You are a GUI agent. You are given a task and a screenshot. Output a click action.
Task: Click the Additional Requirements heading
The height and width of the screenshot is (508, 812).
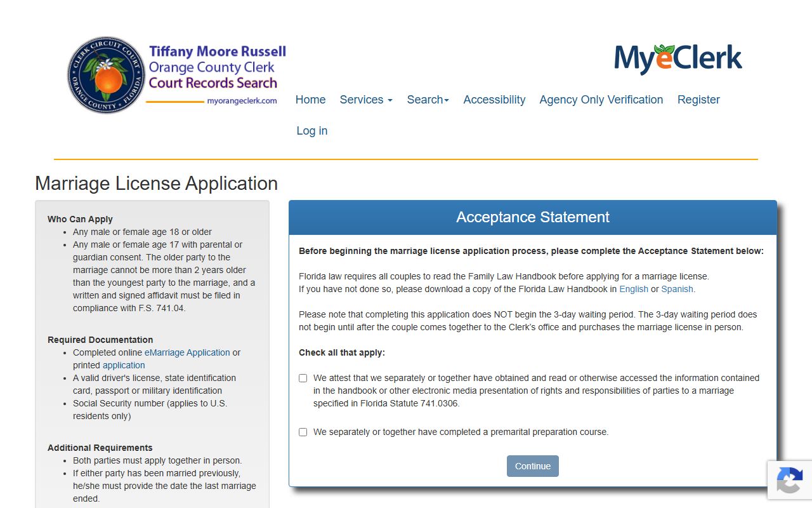click(100, 448)
